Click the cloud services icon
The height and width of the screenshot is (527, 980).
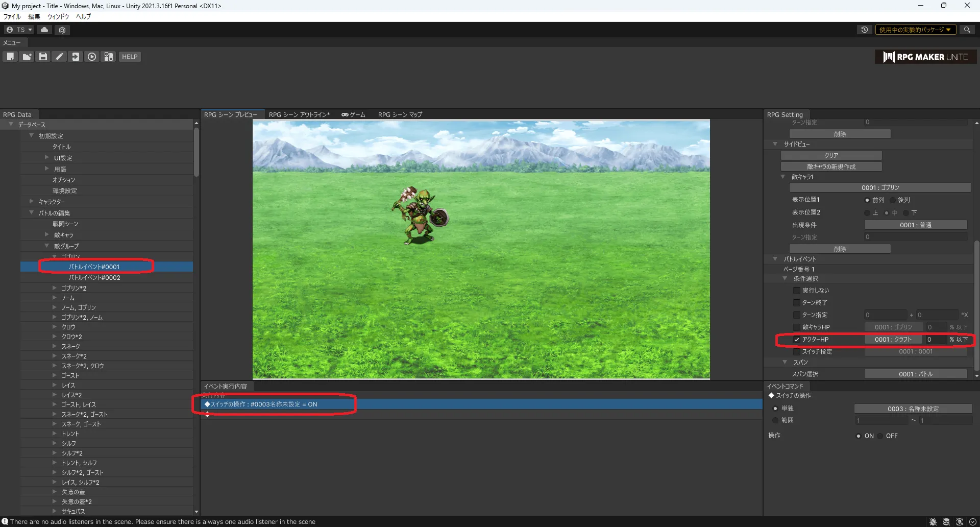(45, 30)
